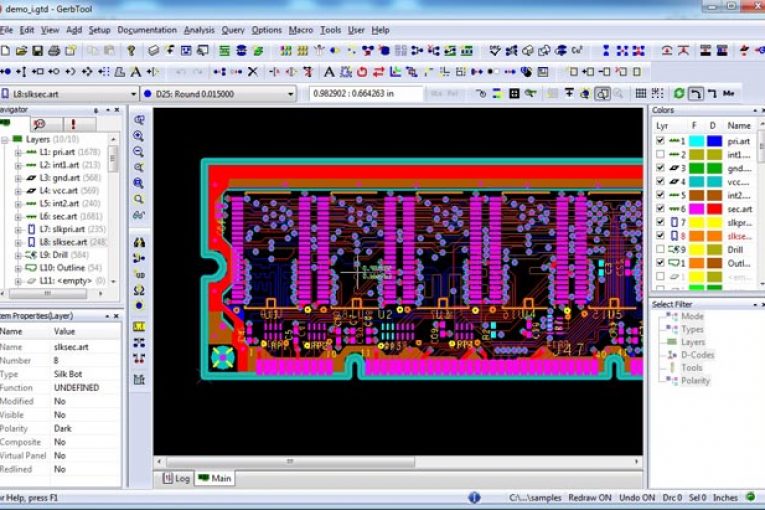
Task: Click the magenta flash color swatch for layer 6
Action: click(696, 209)
